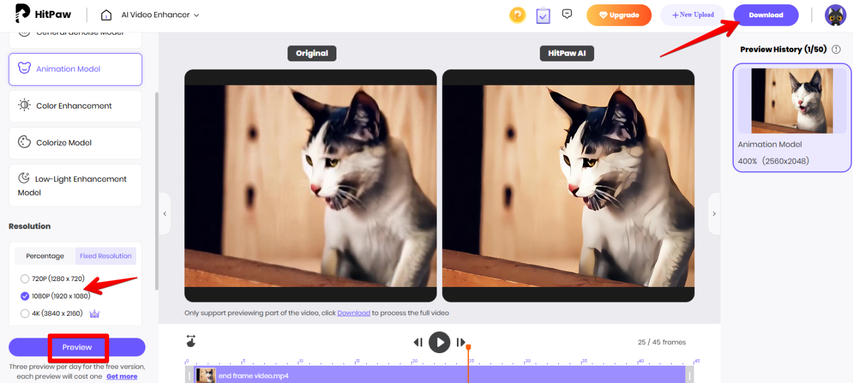The height and width of the screenshot is (383, 853).
Task: Select the Colorize Model option
Action: (x=75, y=143)
